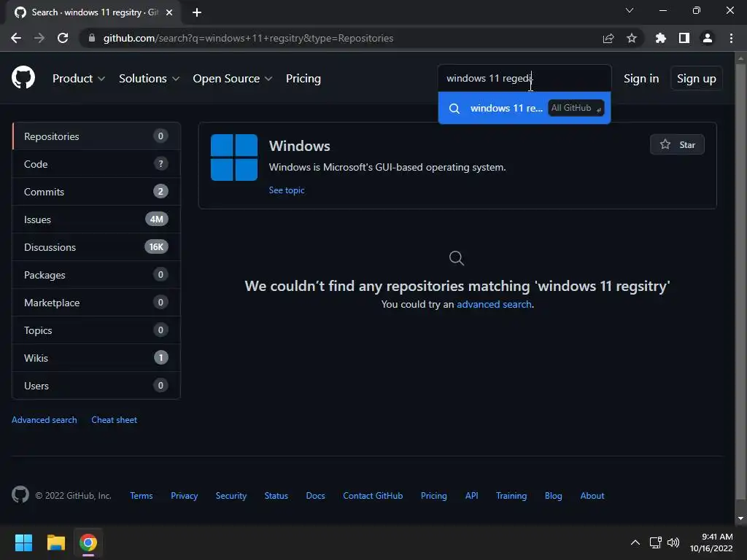Open Advanced search below sidebar

point(44,419)
